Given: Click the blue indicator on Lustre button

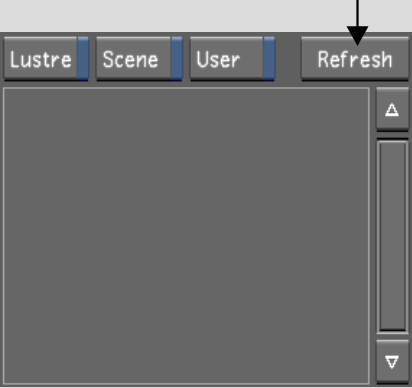Looking at the screenshot, I should click(83, 59).
